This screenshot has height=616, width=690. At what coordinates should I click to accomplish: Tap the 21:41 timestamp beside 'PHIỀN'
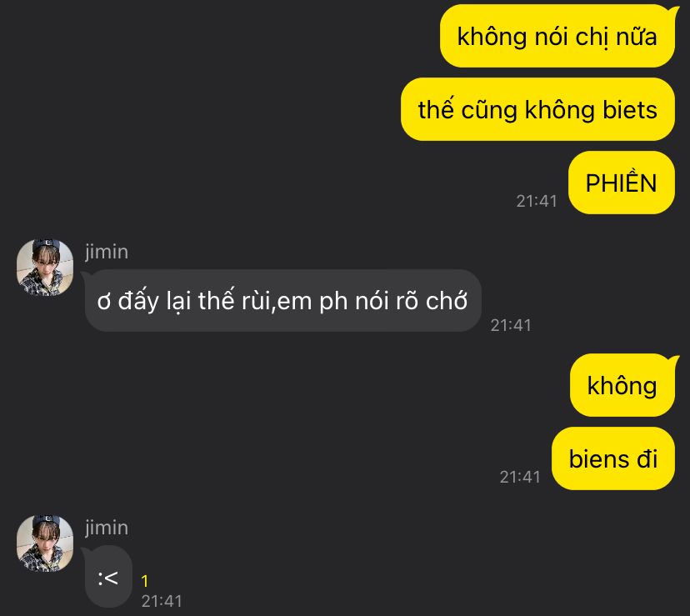537,201
